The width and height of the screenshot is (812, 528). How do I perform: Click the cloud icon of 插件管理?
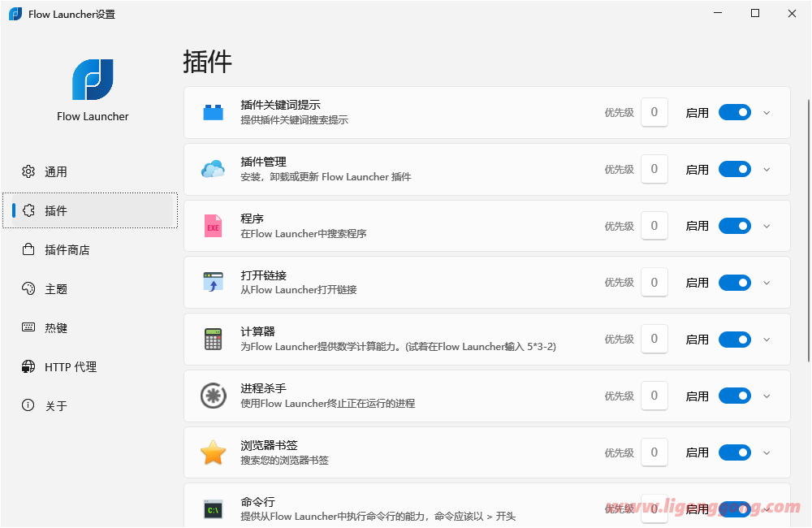(213, 170)
